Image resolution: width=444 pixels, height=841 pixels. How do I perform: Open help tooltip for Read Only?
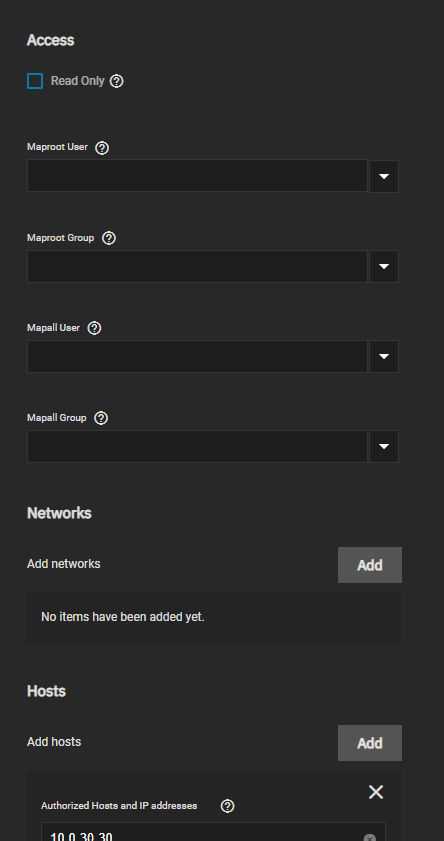(116, 81)
